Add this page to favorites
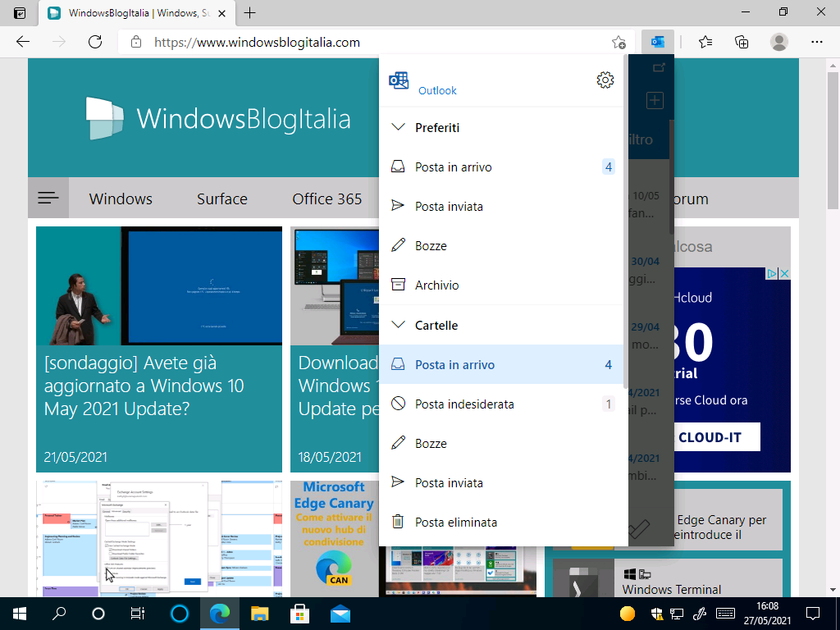Viewport: 840px width, 630px height. (619, 43)
